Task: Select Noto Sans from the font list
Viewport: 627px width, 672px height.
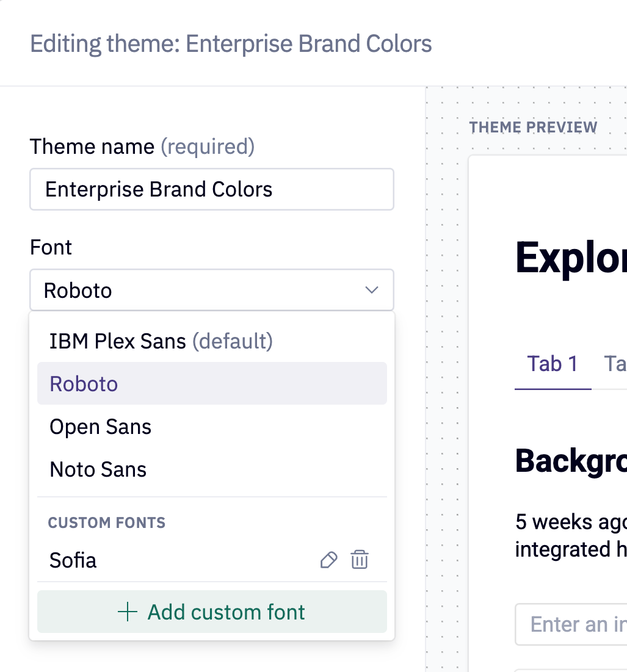Action: pyautogui.click(x=98, y=469)
